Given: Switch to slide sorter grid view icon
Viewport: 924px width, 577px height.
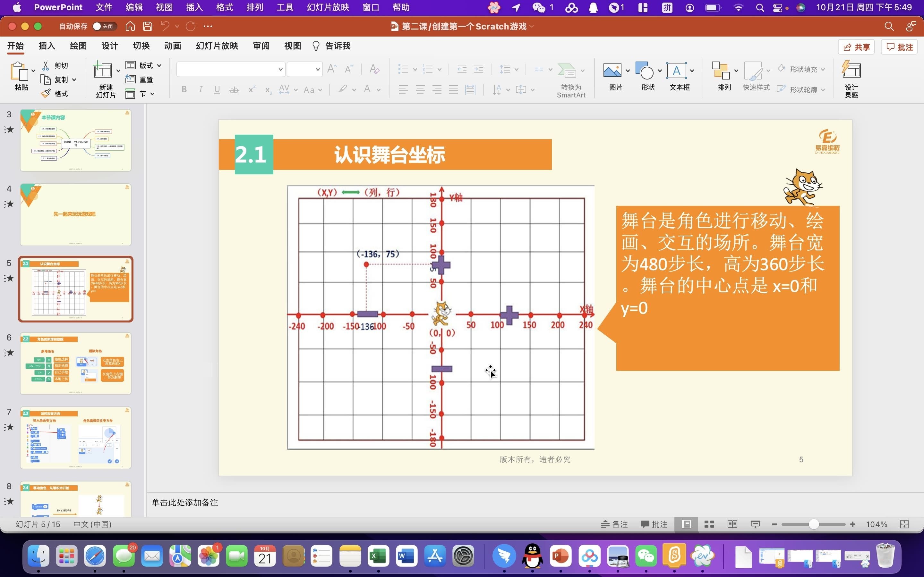Looking at the screenshot, I should (x=709, y=524).
